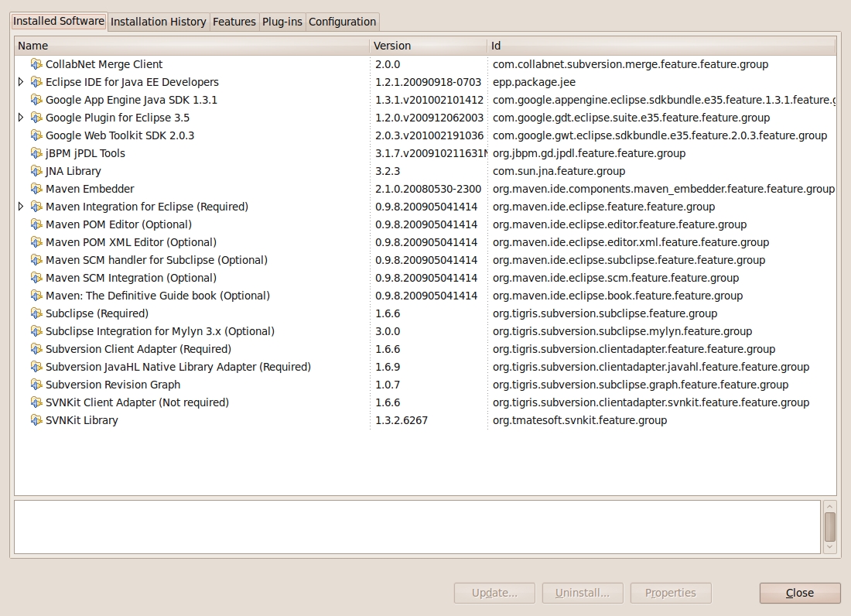
Task: Open the Configuration tab
Action: pos(343,22)
